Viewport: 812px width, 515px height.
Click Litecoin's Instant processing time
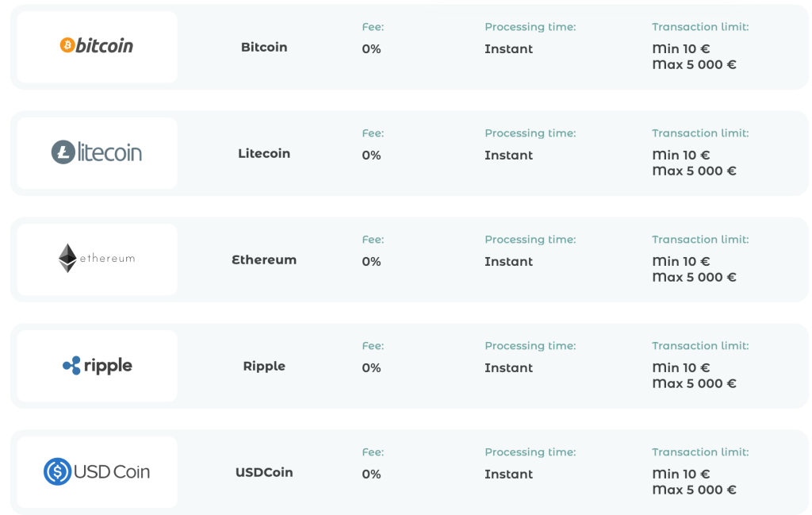pos(508,156)
